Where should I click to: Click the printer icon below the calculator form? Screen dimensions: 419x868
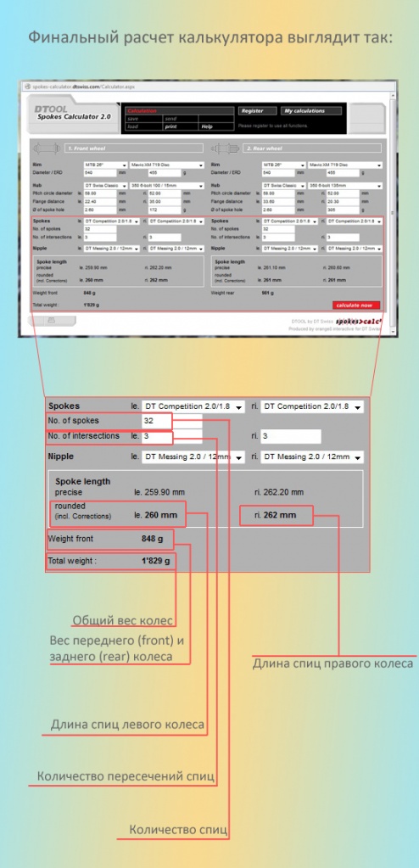coord(51,320)
